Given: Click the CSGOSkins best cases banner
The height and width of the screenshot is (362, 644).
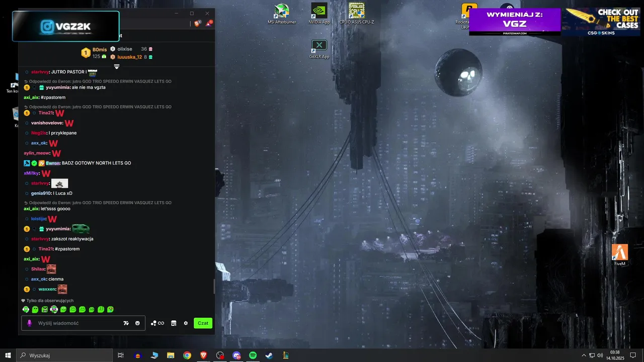Looking at the screenshot, I should pyautogui.click(x=601, y=22).
